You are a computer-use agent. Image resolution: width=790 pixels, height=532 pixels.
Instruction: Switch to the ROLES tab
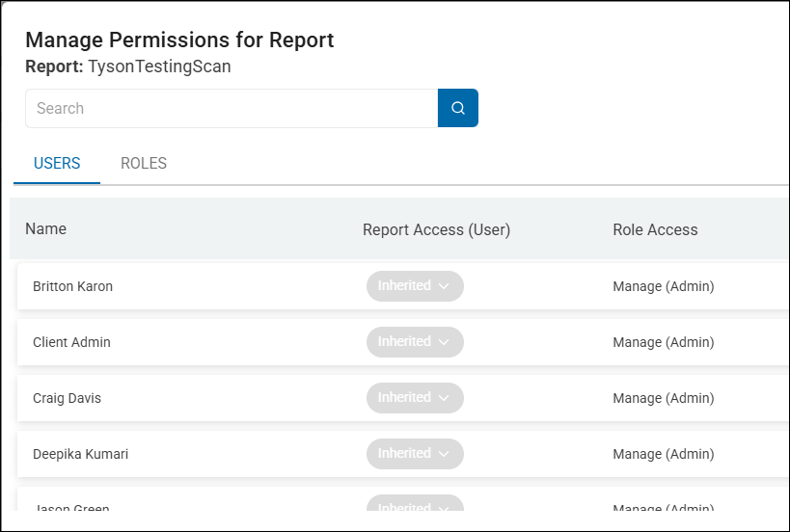tap(144, 164)
